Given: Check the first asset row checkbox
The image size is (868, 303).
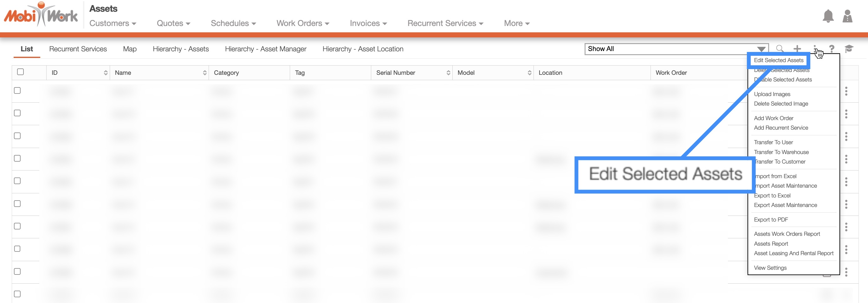Looking at the screenshot, I should point(17,90).
